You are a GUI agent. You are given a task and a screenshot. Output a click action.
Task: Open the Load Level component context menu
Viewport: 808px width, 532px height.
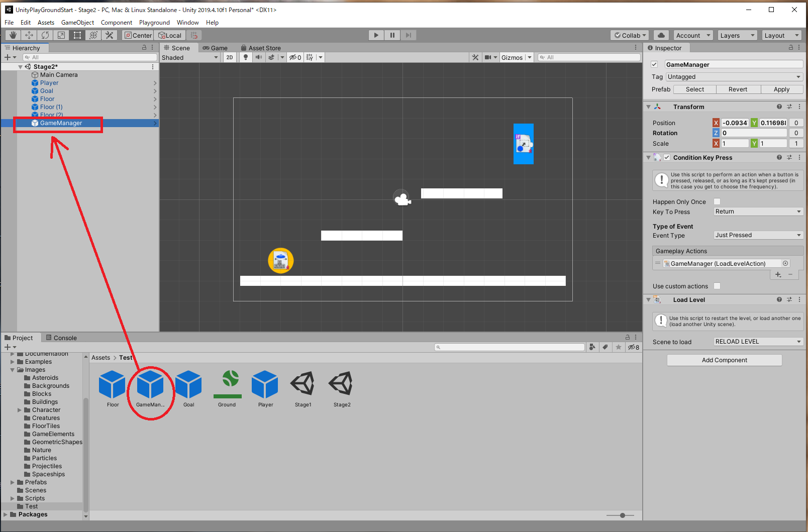799,299
